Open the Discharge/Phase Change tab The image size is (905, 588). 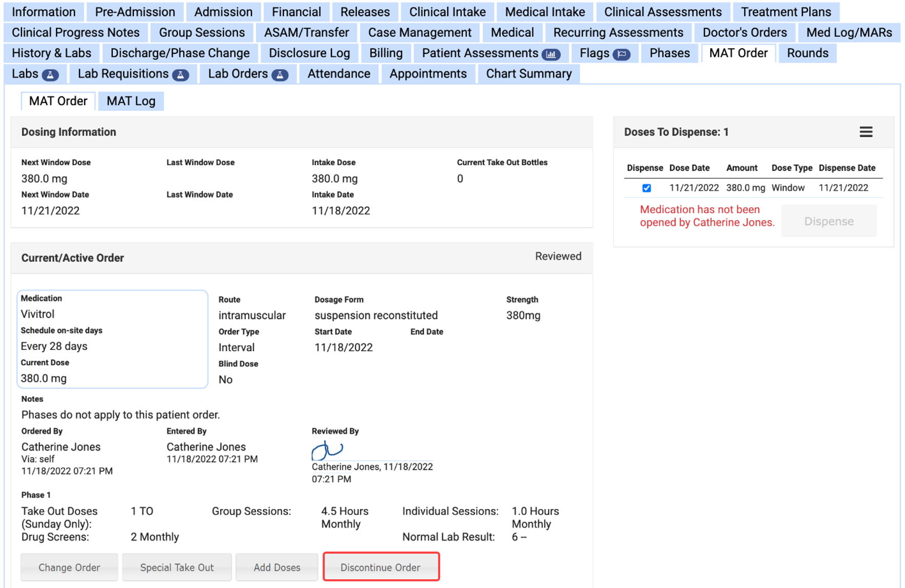180,53
